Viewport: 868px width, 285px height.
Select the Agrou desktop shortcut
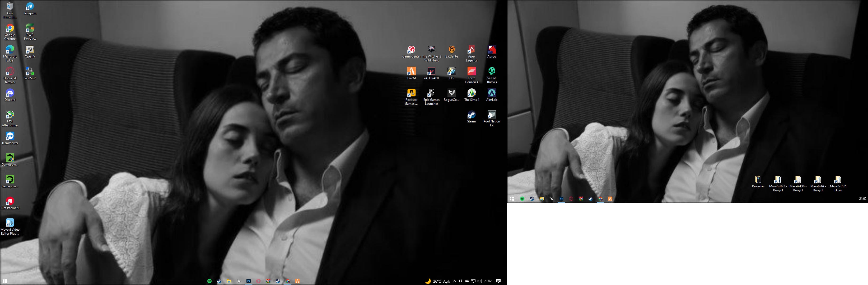click(x=492, y=52)
